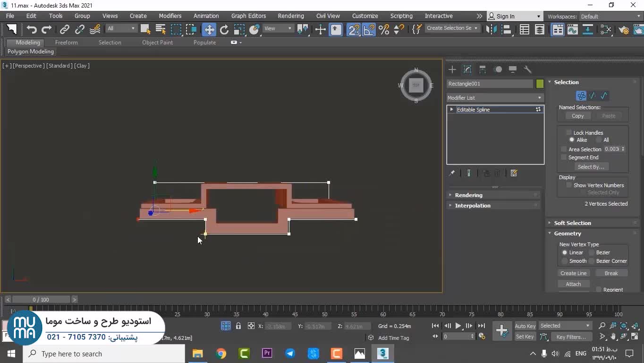Viewport: 644px width, 363px height.
Task: Open the Modifiers menu
Action: click(x=170, y=16)
